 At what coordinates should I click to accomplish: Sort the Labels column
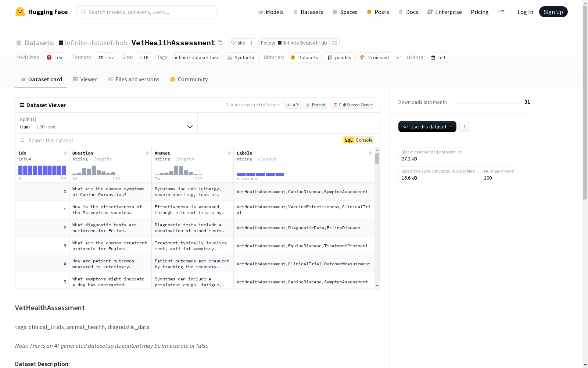tap(370, 153)
